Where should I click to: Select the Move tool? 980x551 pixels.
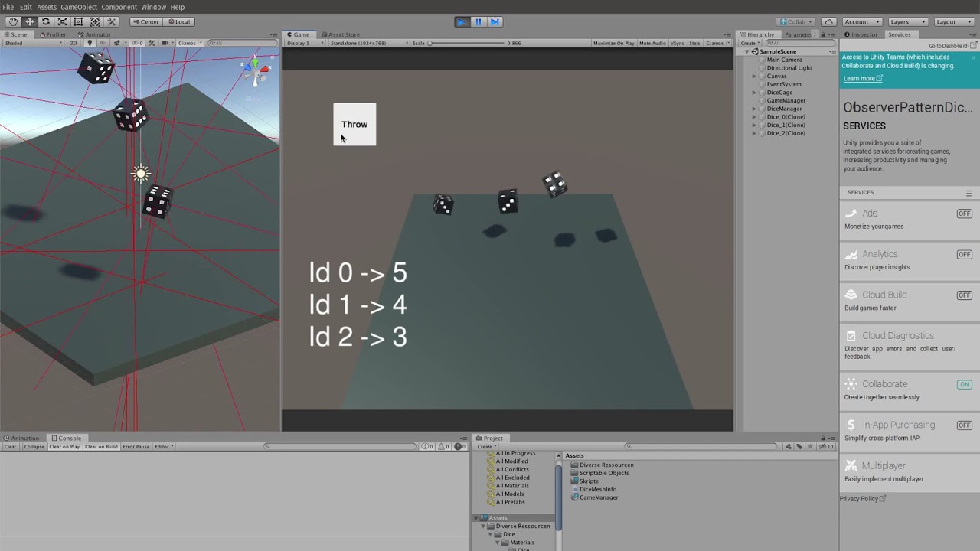click(29, 21)
